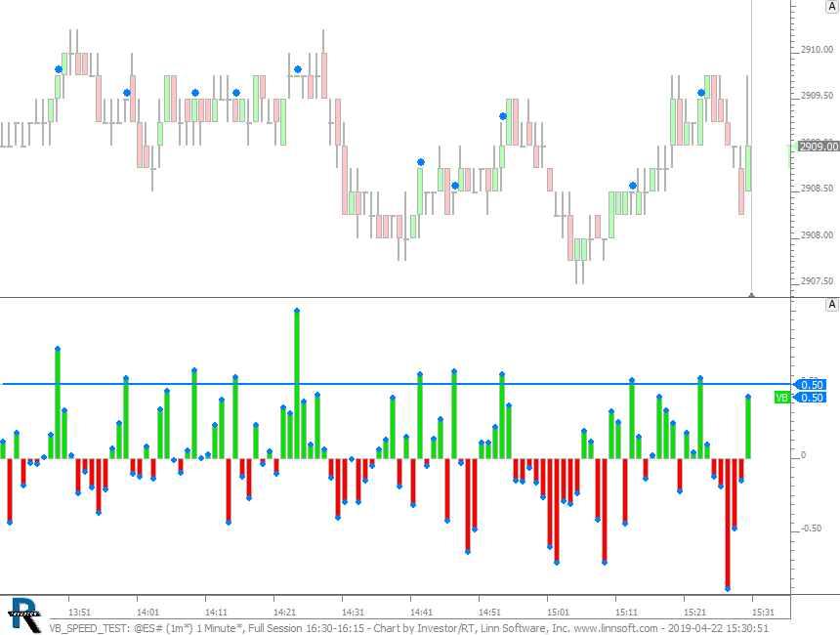
Task: Click the -0.50 indicator scale label
Action: (x=811, y=529)
